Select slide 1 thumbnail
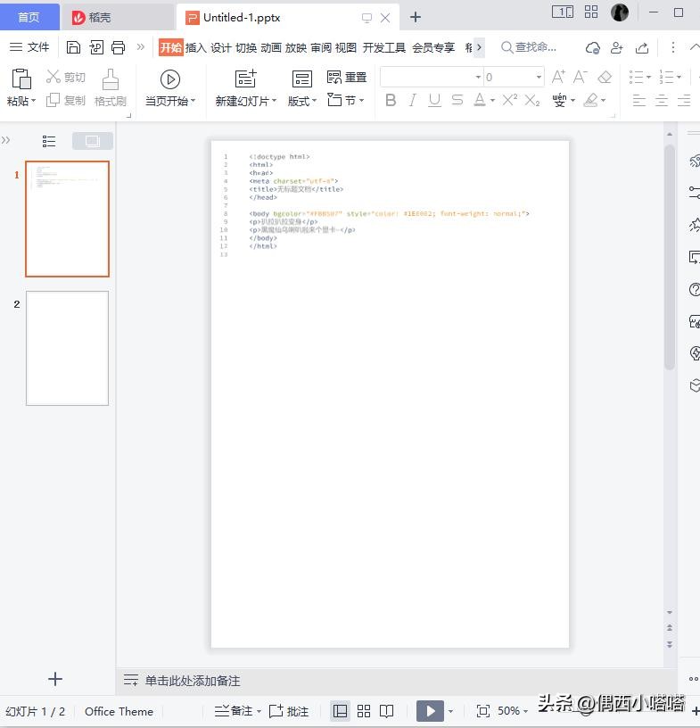The width and height of the screenshot is (700, 728). [67, 219]
